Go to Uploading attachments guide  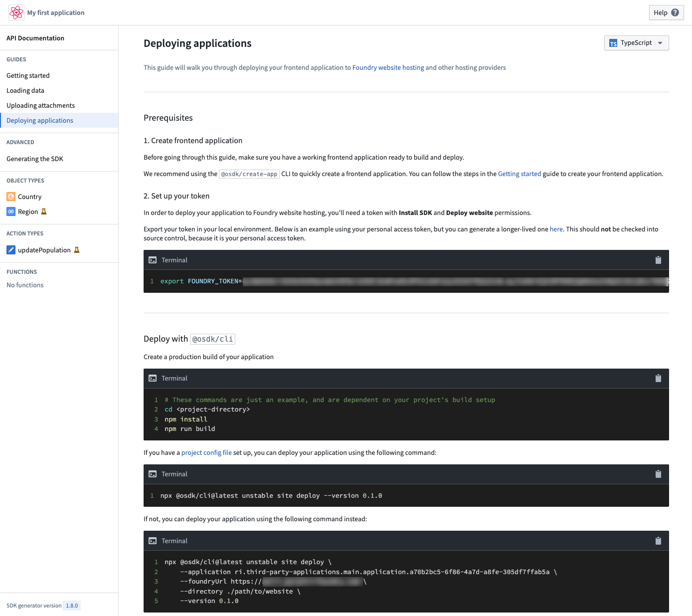click(x=59, y=105)
